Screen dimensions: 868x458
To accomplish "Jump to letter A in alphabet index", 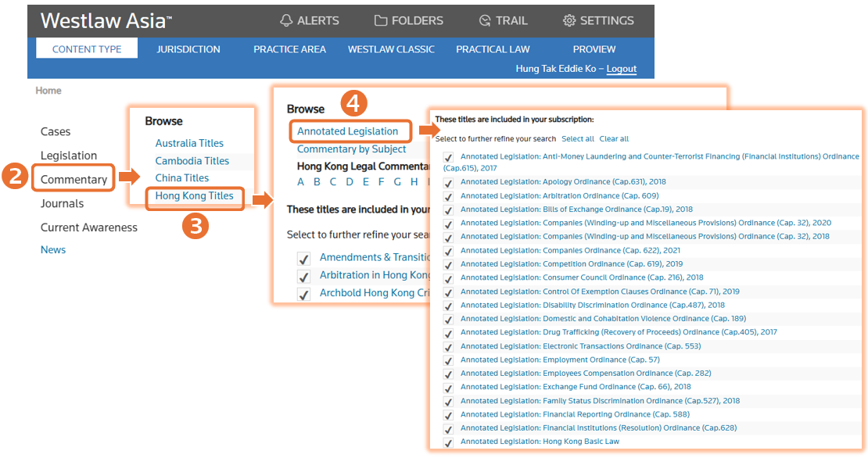I will pyautogui.click(x=301, y=182).
